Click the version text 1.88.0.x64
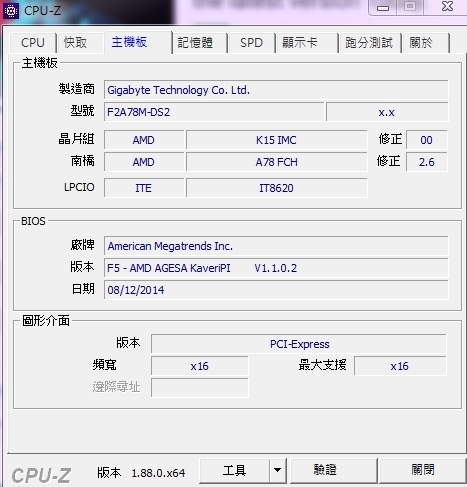The height and width of the screenshot is (487, 467). click(158, 473)
